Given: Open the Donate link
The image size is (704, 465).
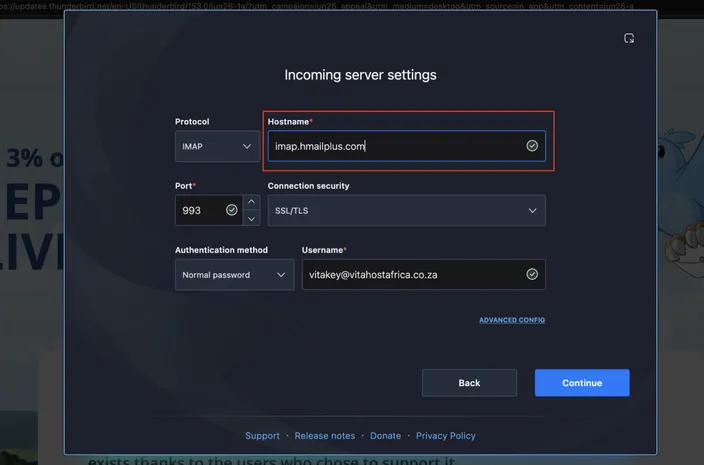Looking at the screenshot, I should pos(385,436).
